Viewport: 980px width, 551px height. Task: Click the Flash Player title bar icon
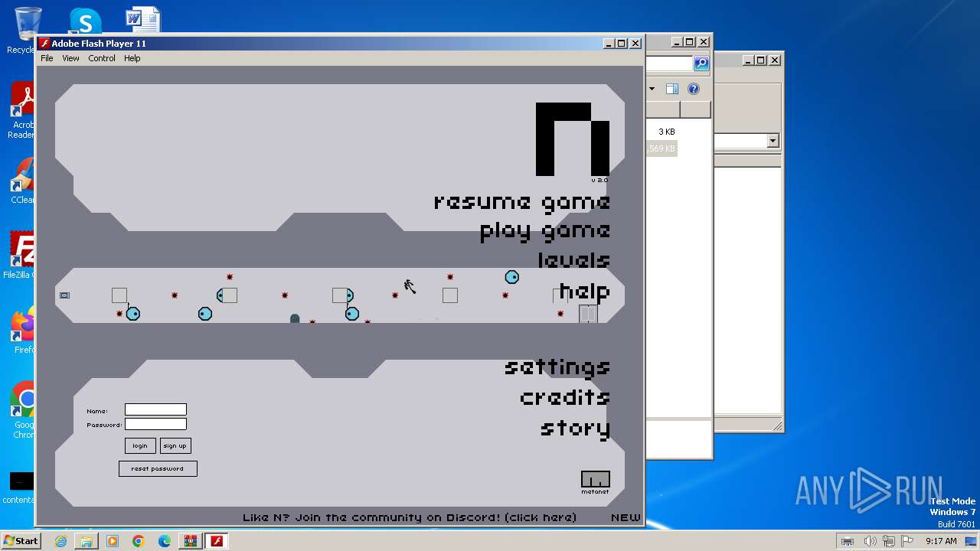44,44
